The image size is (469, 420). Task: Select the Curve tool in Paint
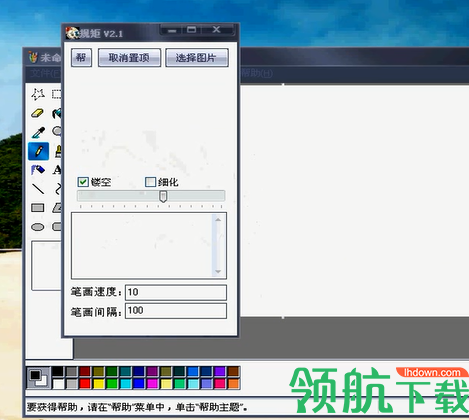[57, 189]
